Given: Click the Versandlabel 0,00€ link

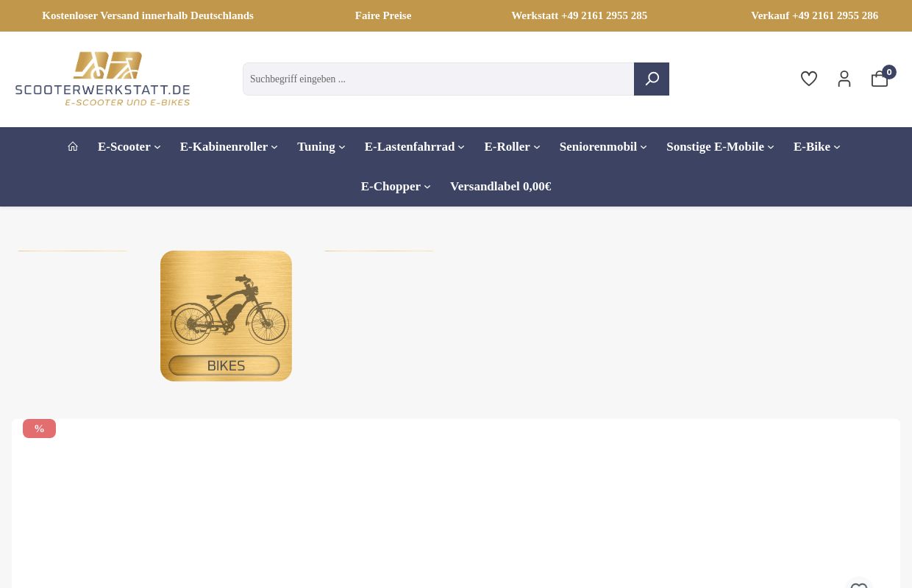Looking at the screenshot, I should pos(501,187).
